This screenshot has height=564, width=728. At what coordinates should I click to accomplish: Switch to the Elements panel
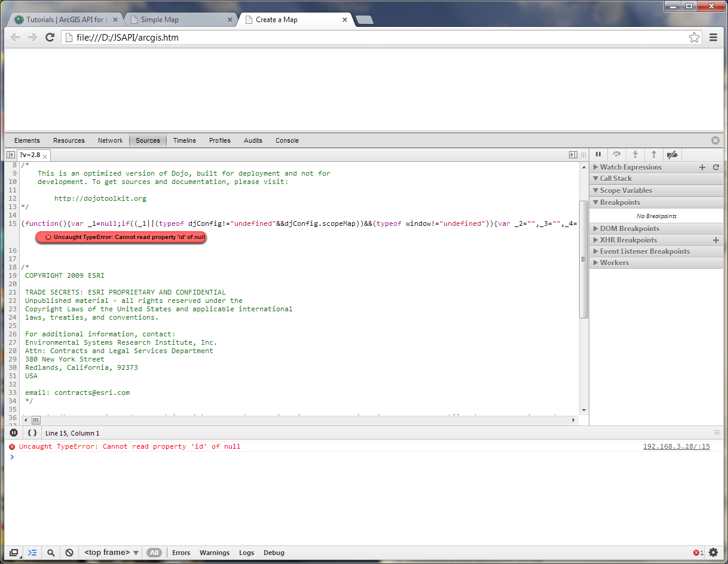pos(27,140)
